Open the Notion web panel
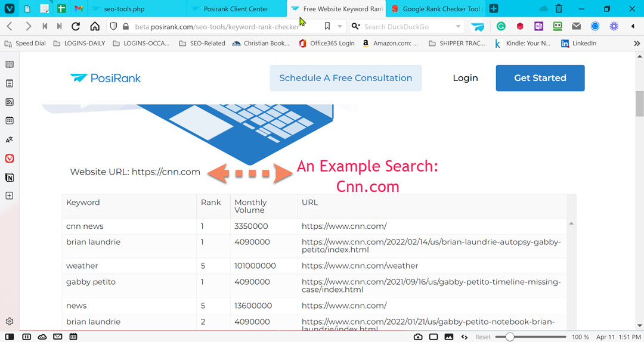644x342 pixels. pyautogui.click(x=10, y=178)
